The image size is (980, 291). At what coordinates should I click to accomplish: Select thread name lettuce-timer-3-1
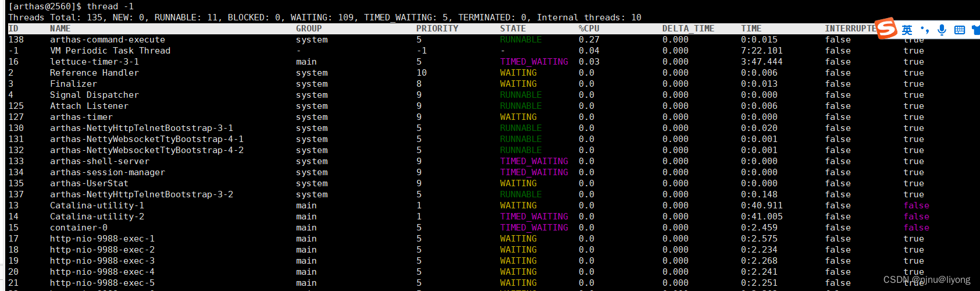[x=94, y=62]
